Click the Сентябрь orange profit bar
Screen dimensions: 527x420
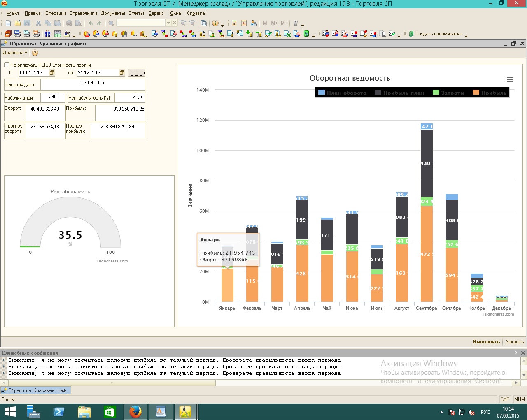pos(427,254)
